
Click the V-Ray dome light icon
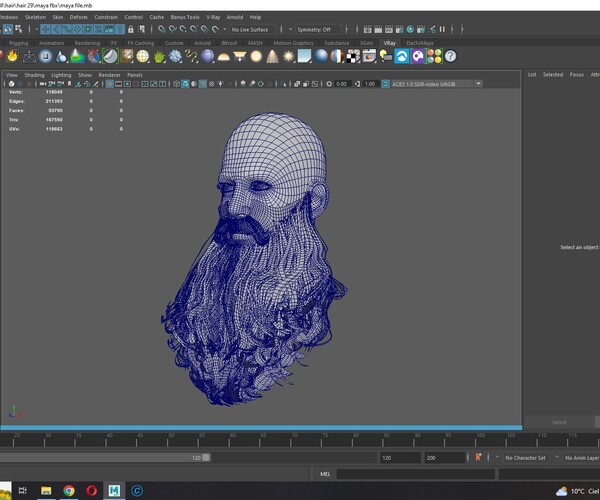[224, 57]
